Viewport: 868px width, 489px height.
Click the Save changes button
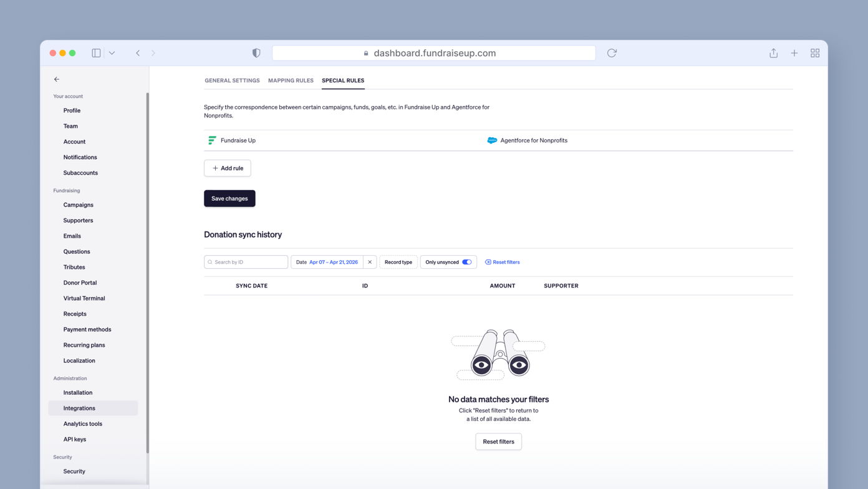click(229, 198)
